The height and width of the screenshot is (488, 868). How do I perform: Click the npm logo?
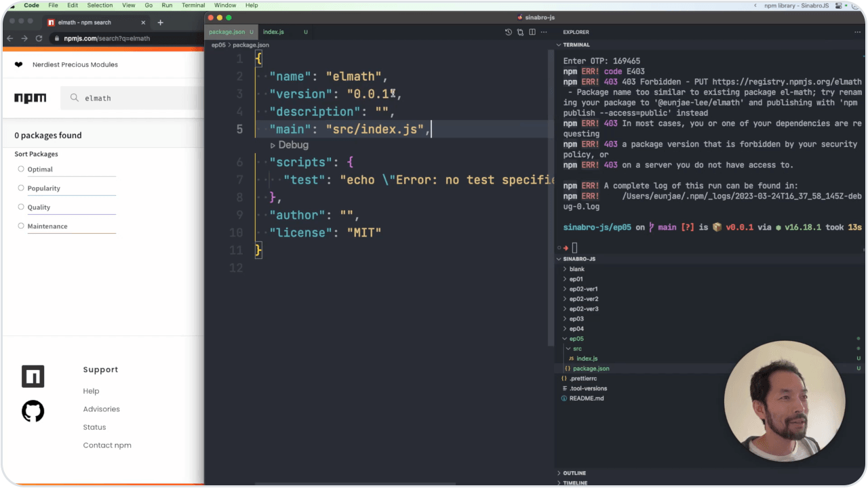pos(31,98)
